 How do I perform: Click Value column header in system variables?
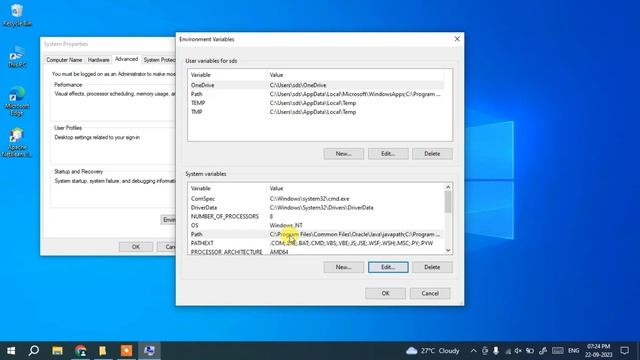click(x=356, y=189)
